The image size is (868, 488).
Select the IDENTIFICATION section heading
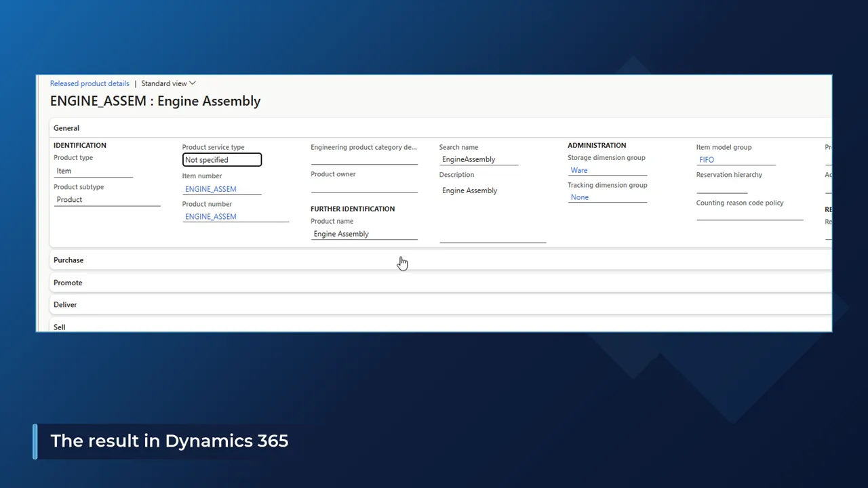point(80,145)
